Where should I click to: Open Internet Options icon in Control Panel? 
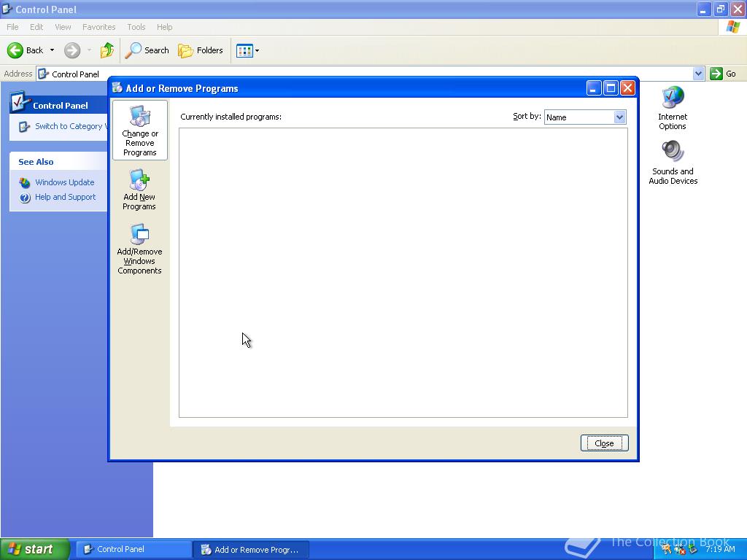[x=672, y=109]
